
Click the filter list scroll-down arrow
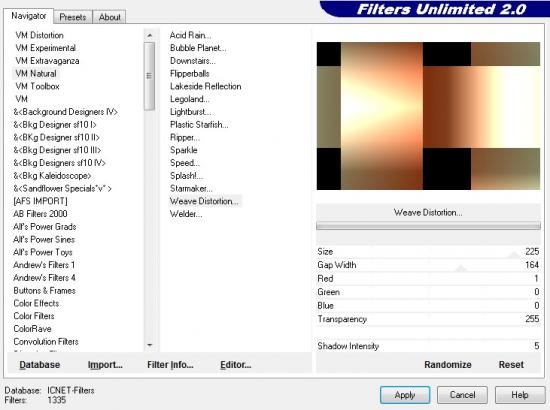pyautogui.click(x=149, y=345)
